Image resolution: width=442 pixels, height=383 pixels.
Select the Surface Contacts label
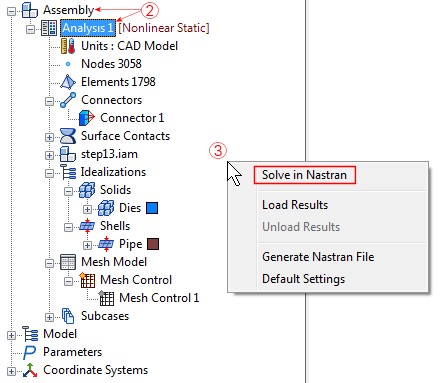125,136
